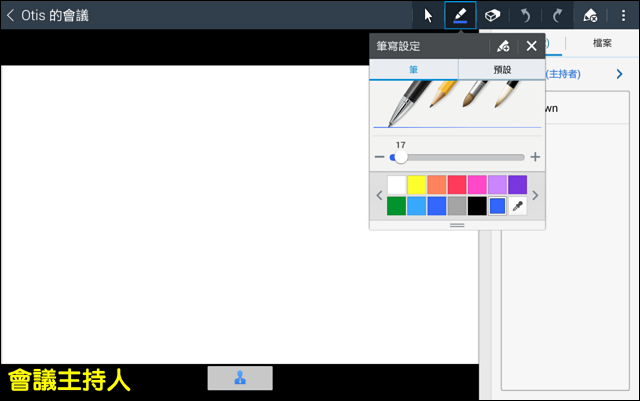Choose the brown-tipped brush type
The width and height of the screenshot is (640, 401).
click(x=475, y=94)
